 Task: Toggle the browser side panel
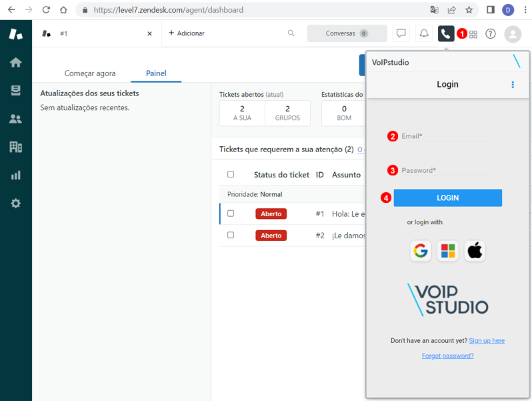pos(491,10)
